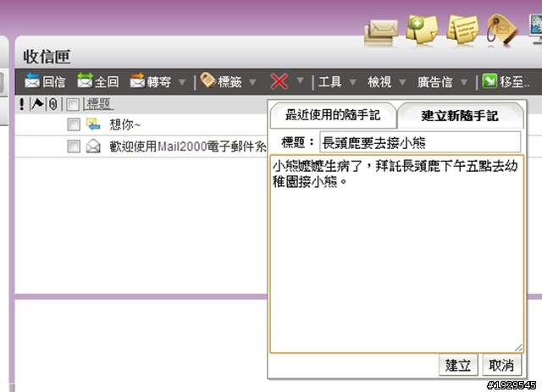Open the yellow sticky notes list icon
This screenshot has height=392, width=542.
pyautogui.click(x=463, y=30)
